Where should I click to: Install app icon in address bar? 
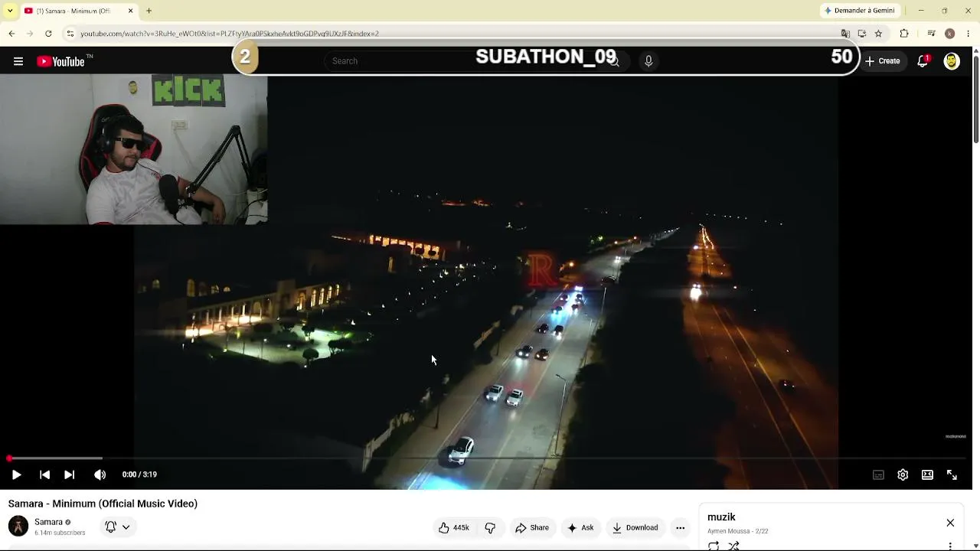[862, 34]
